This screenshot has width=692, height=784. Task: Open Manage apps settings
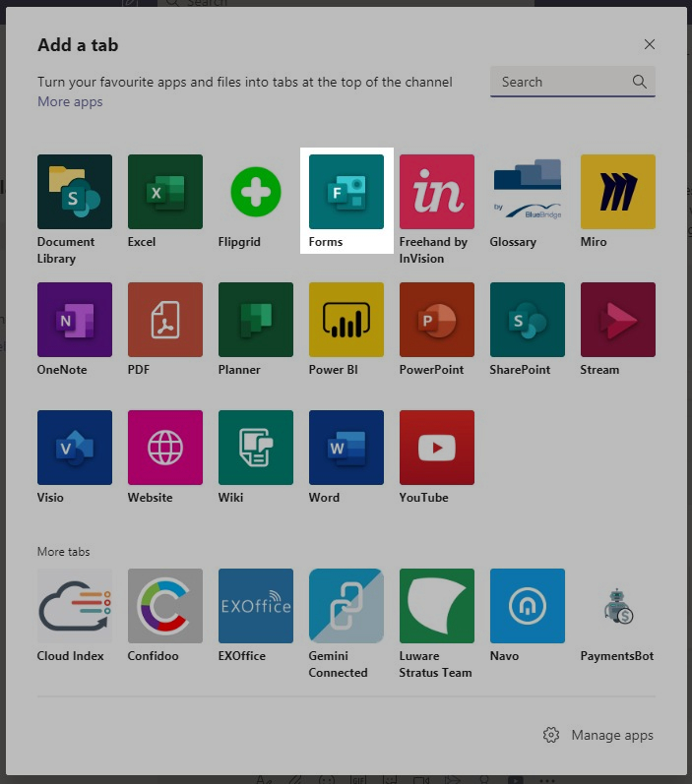coord(598,735)
